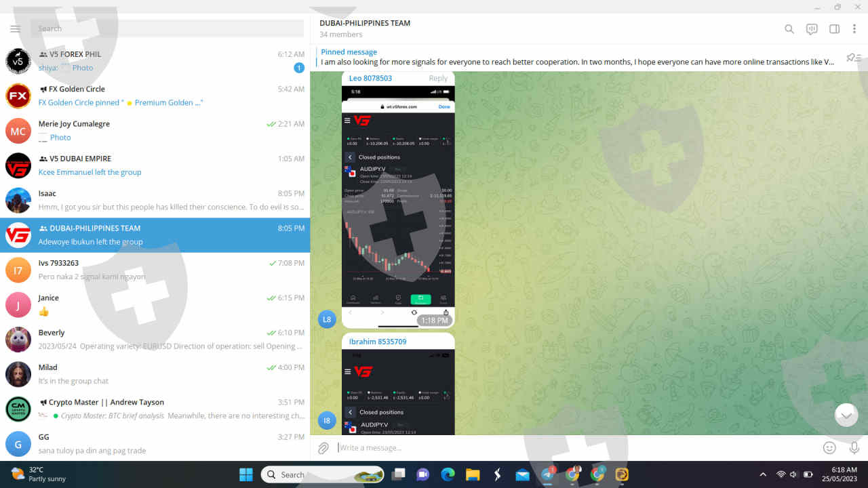Click Milad's profile picture
This screenshot has height=488, width=868.
coord(18,374)
